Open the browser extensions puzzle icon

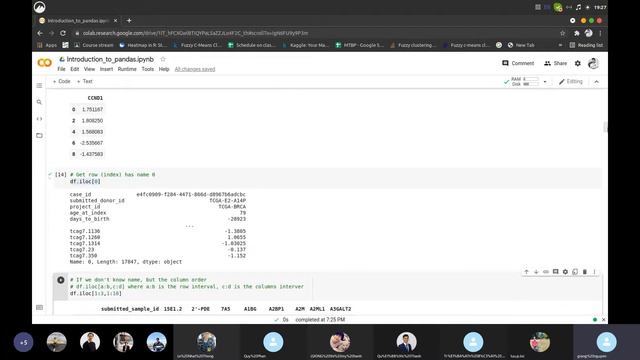(x=576, y=33)
